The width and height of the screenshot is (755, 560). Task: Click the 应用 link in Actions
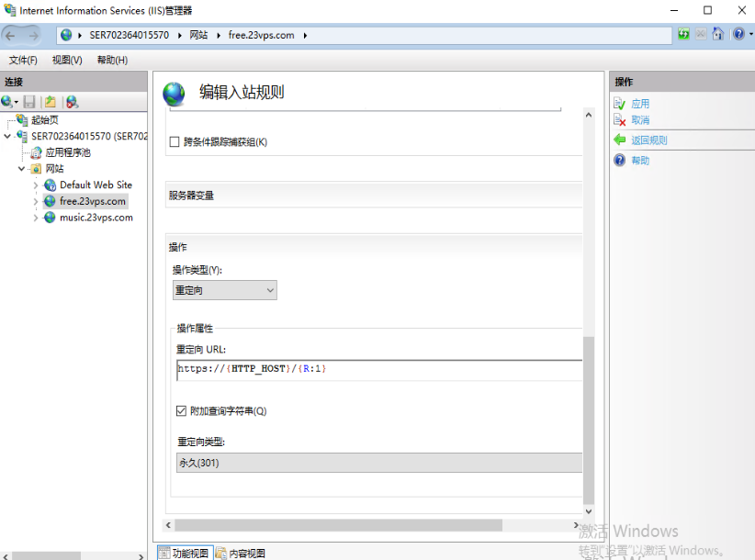[x=640, y=104]
